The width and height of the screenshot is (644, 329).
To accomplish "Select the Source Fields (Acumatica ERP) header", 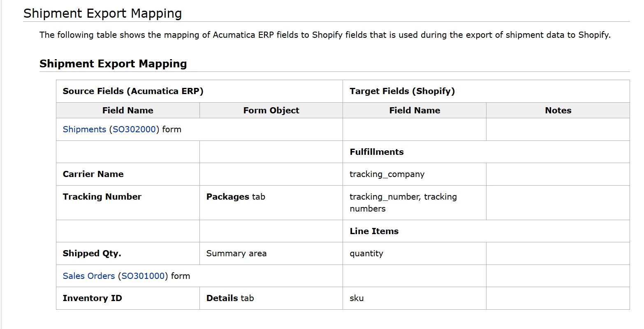I will 133,91.
